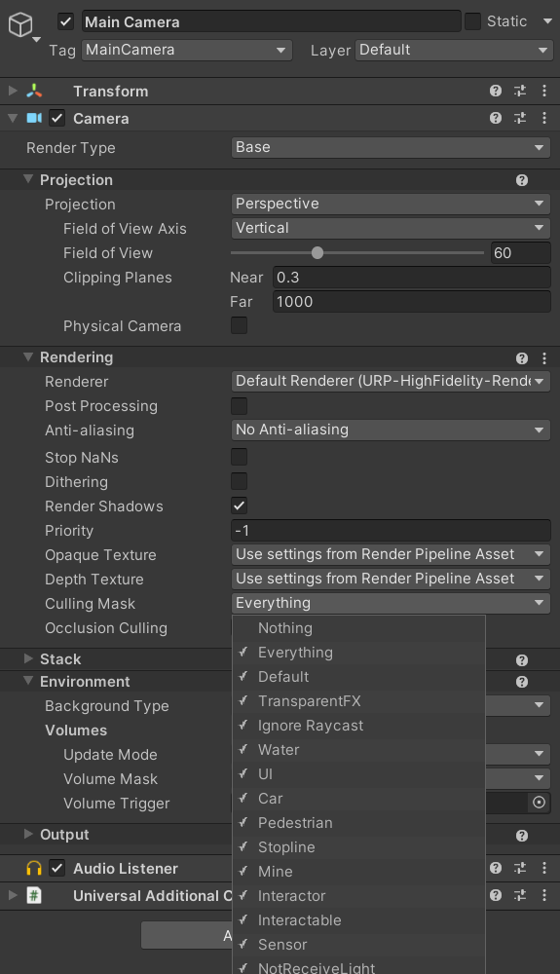Viewport: 560px width, 974px height.
Task: Enable Dithering checkbox
Action: coord(239,481)
